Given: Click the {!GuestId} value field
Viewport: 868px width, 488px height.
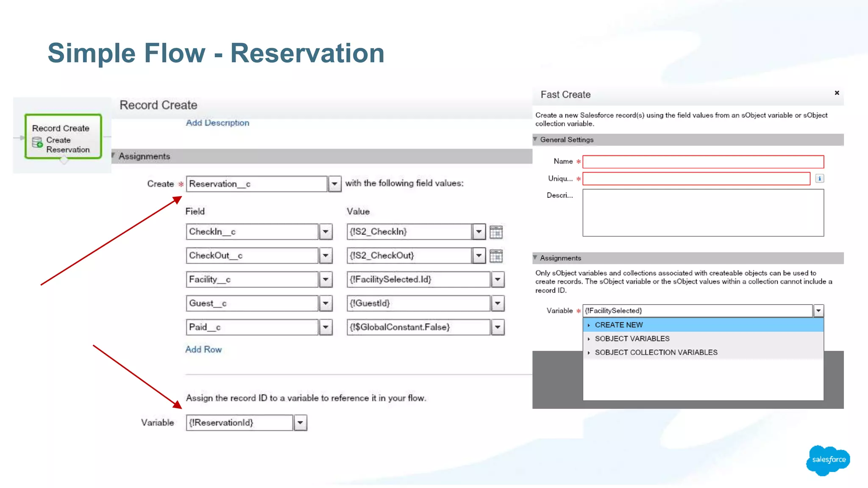Looking at the screenshot, I should pos(419,303).
